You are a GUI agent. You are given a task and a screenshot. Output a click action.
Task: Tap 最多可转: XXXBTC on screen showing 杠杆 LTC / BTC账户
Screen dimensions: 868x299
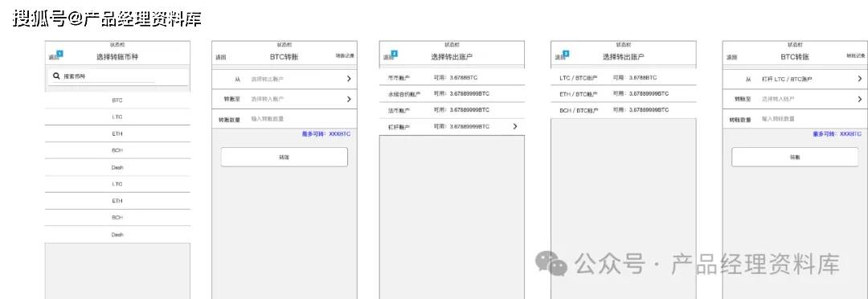coord(837,134)
